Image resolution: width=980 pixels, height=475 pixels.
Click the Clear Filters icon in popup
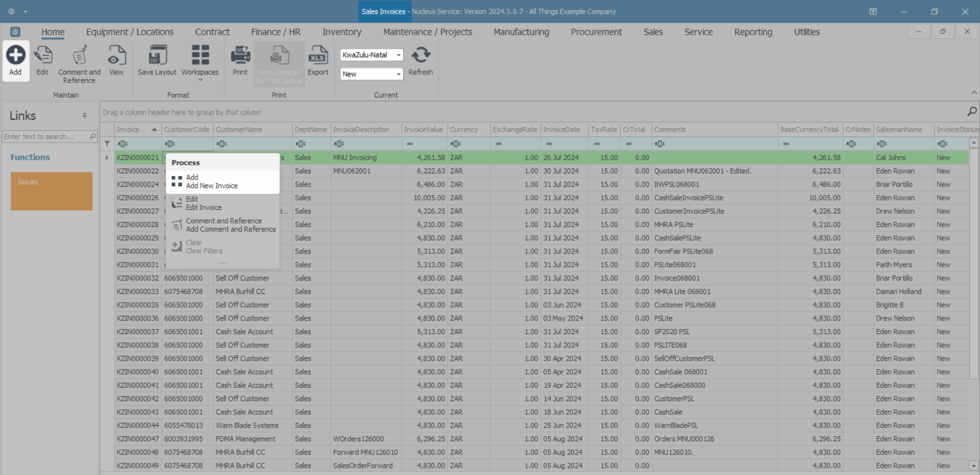177,246
